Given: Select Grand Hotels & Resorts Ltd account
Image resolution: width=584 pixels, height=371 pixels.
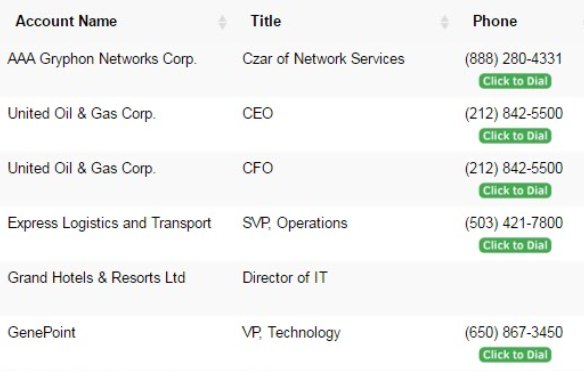Looking at the screenshot, I should click(x=96, y=278).
